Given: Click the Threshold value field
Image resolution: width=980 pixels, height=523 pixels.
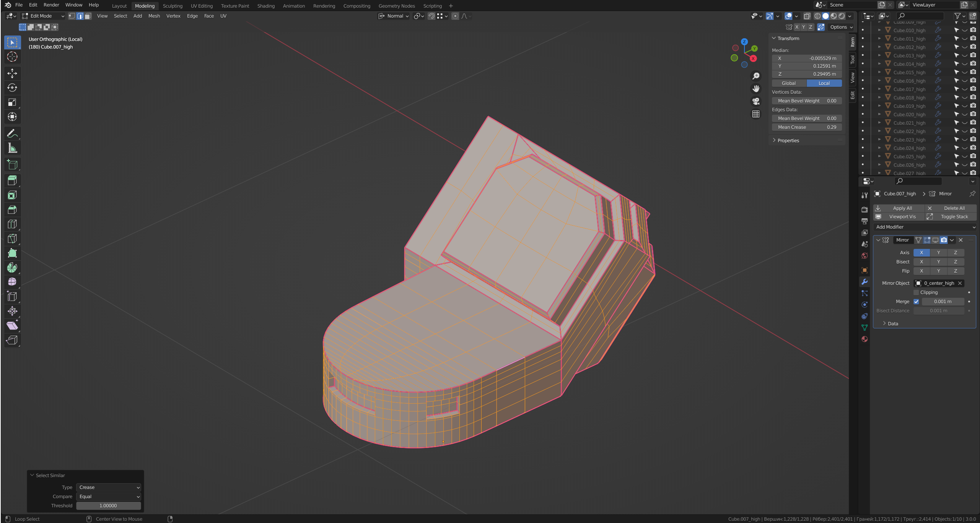Looking at the screenshot, I should click(108, 506).
